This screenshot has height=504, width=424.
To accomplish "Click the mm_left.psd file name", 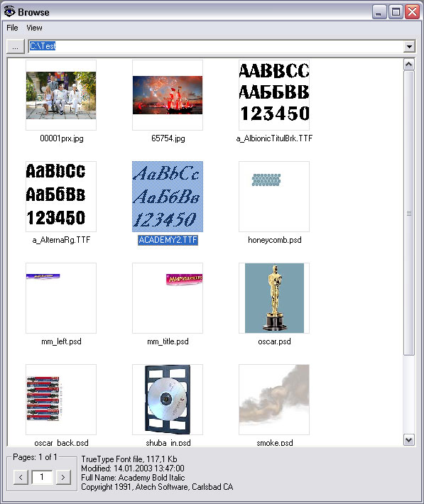I will (x=61, y=341).
